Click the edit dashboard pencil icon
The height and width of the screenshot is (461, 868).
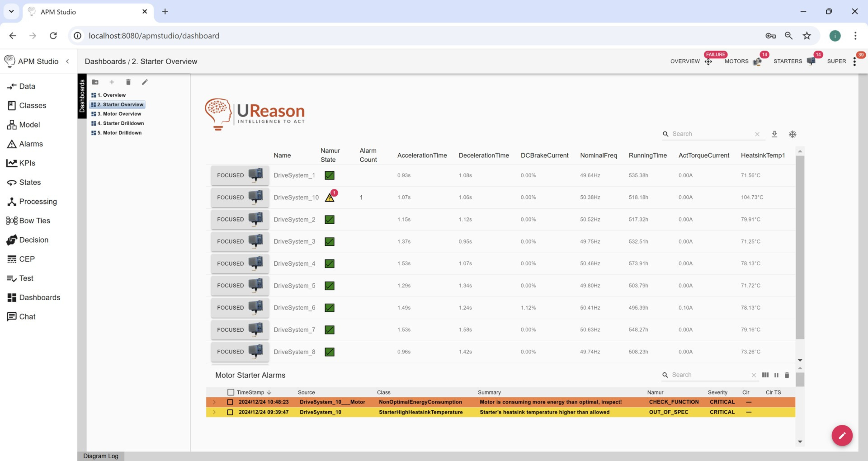click(x=145, y=82)
